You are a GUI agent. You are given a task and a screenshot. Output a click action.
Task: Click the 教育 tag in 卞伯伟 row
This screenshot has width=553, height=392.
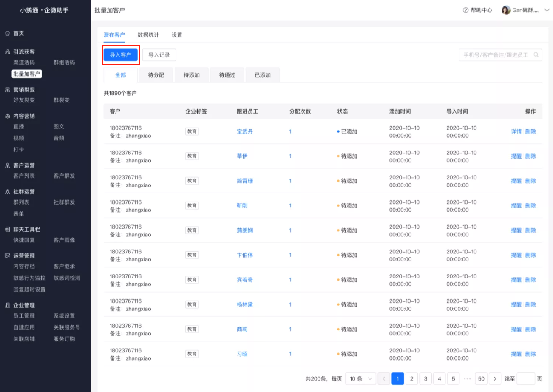(x=192, y=255)
